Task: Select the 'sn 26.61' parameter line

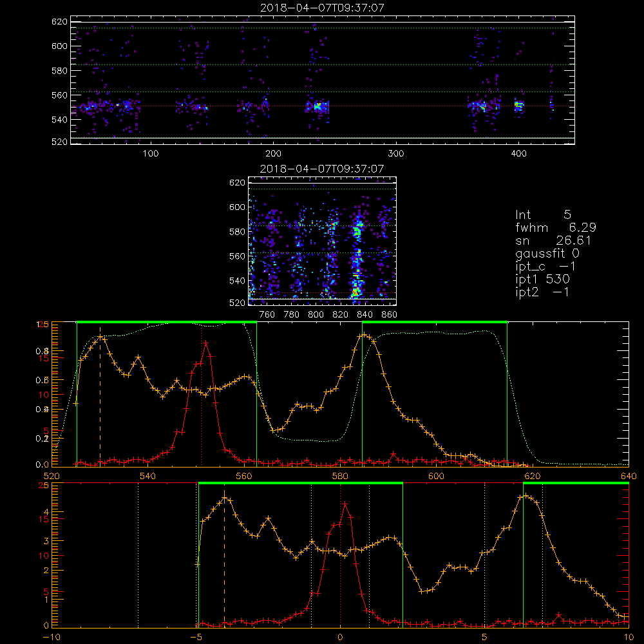Action: point(553,240)
